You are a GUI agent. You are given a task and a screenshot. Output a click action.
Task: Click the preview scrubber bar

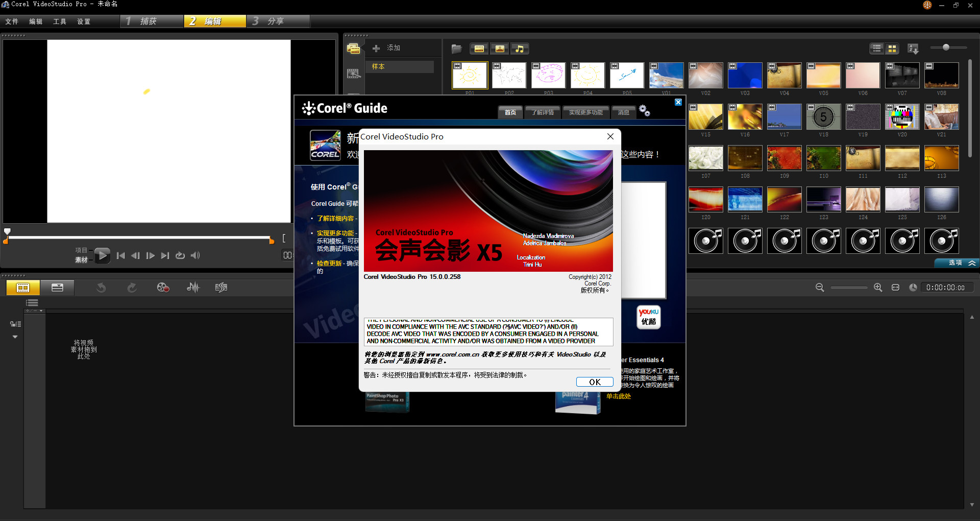(x=139, y=238)
